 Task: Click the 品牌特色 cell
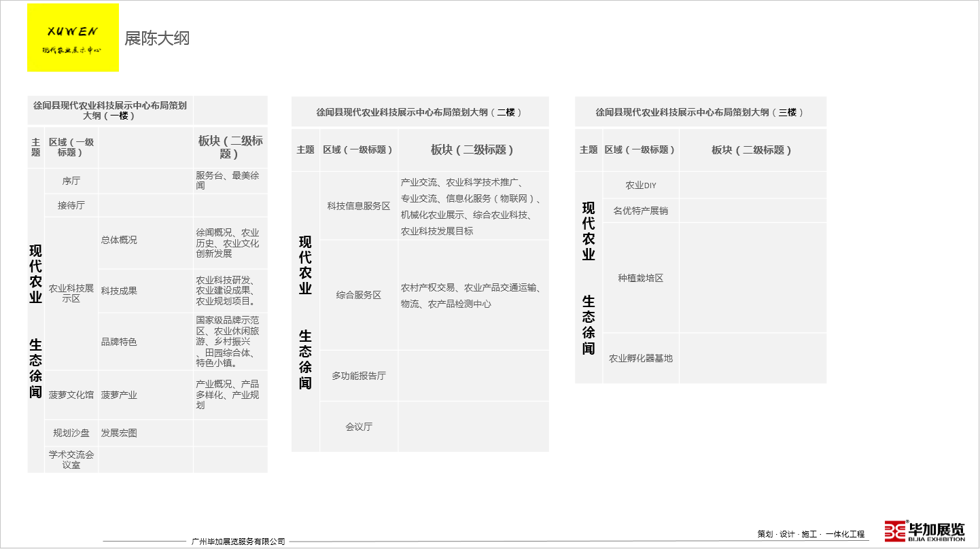[119, 342]
